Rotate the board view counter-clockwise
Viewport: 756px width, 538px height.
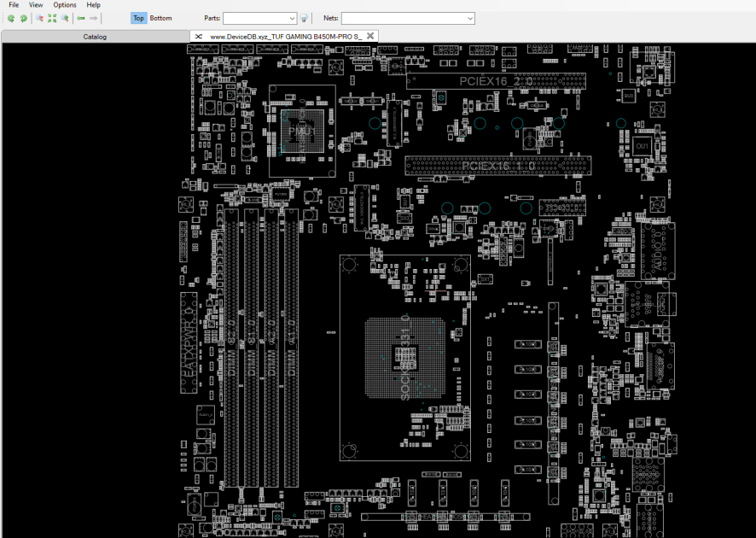pyautogui.click(x=10, y=18)
